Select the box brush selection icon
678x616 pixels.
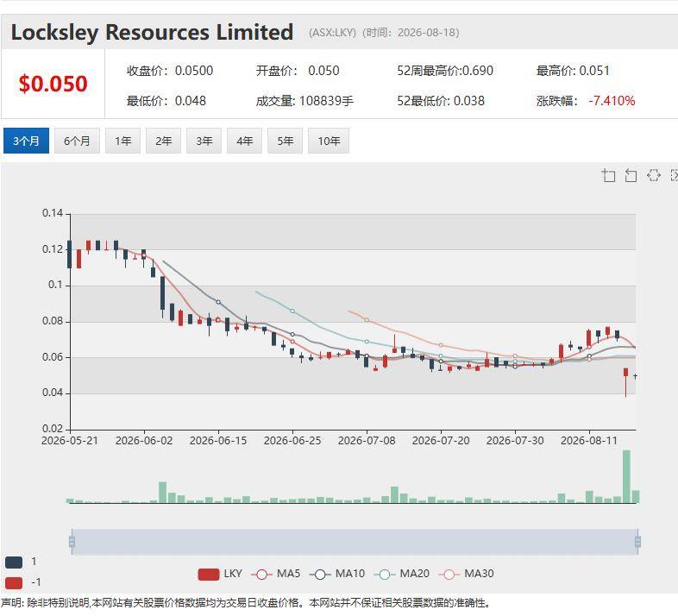(653, 175)
